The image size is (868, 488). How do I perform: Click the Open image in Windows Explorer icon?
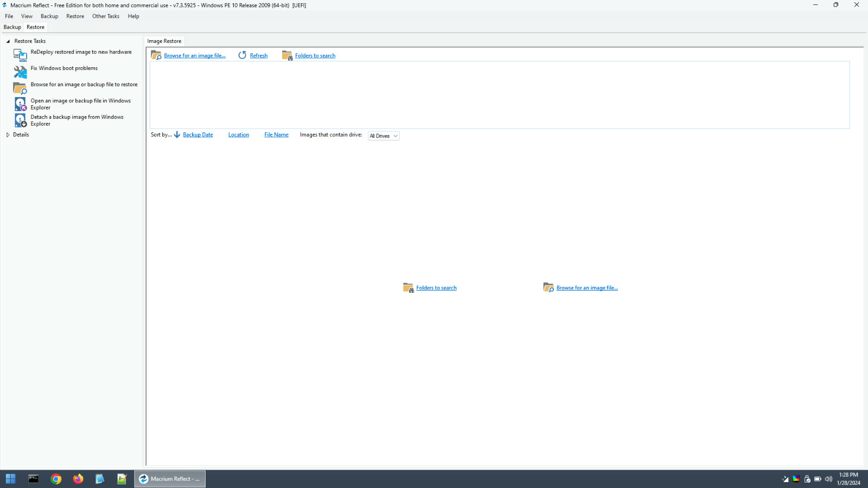(x=20, y=104)
